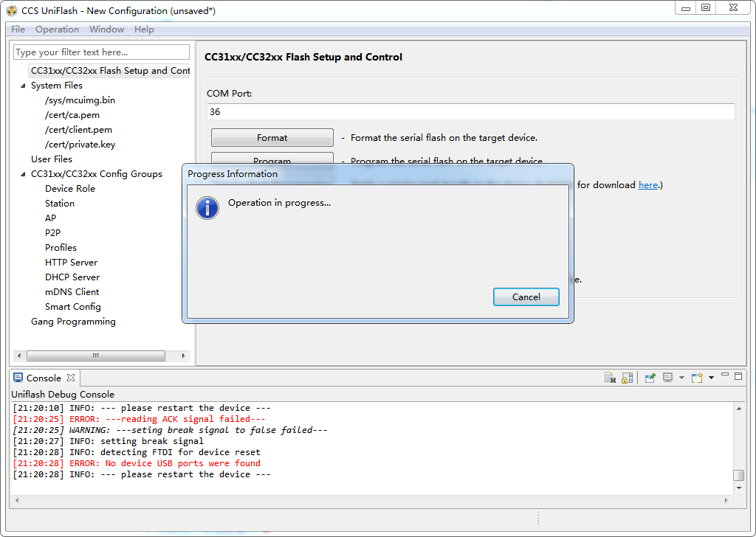Click 'seting break signal to false failed' warning
Screen dimensions: 756x537
tap(170, 430)
